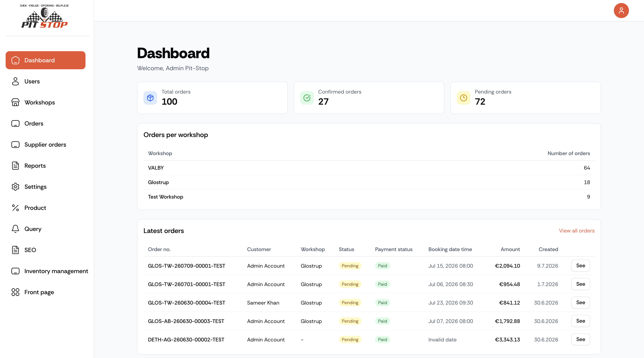
Task: Click the Total orders box icon
Action: click(x=150, y=98)
